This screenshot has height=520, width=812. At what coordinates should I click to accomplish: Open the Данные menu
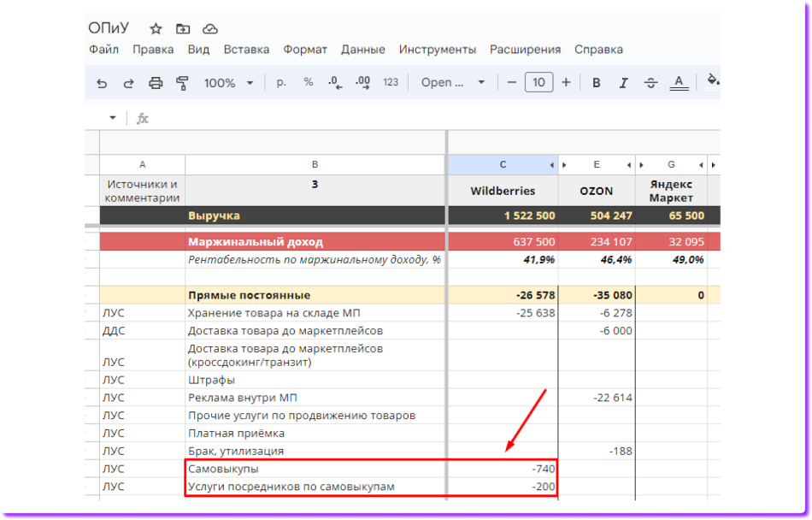pyautogui.click(x=362, y=50)
